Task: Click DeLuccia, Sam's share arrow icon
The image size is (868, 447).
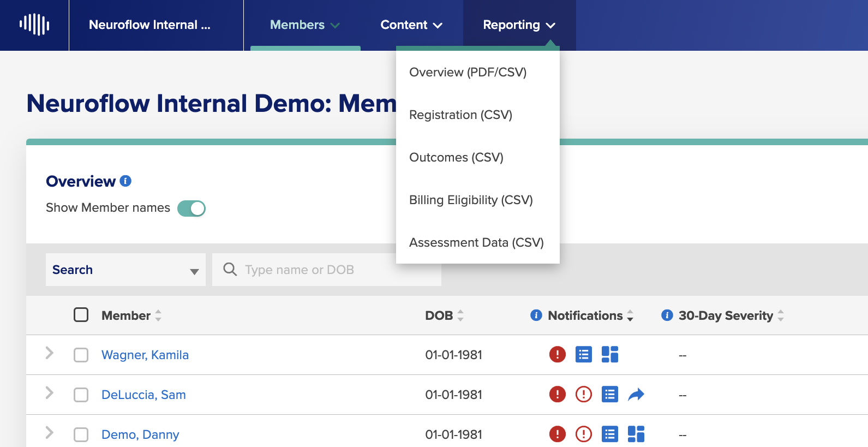Action: (x=636, y=394)
